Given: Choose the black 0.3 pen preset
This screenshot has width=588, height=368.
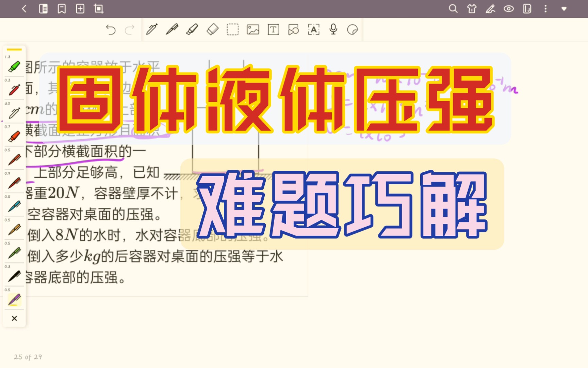Looking at the screenshot, I should click(14, 276).
